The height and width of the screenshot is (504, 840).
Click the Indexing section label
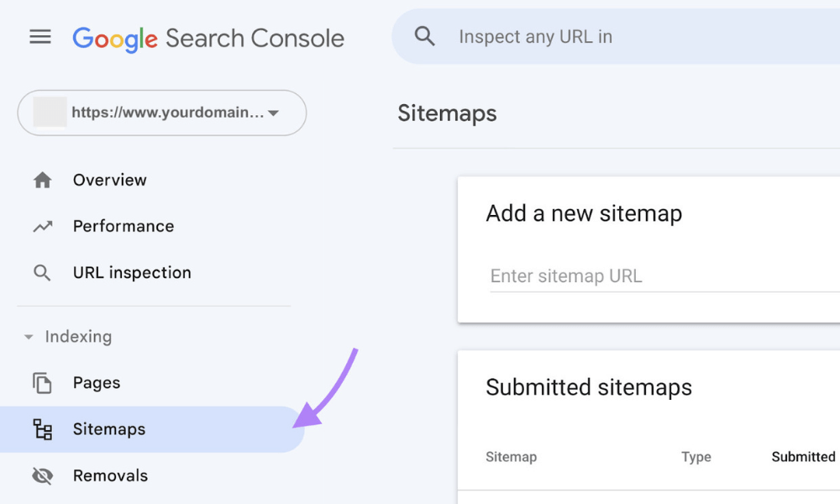coord(78,336)
